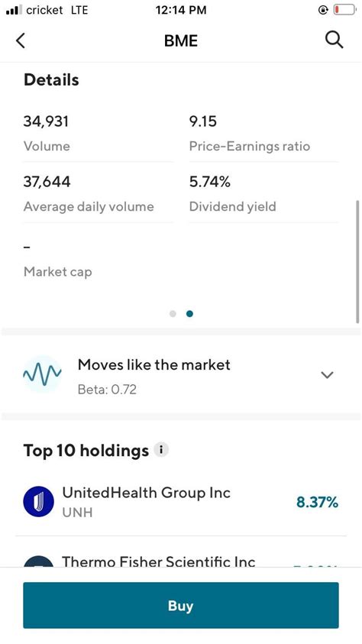Expand the Beta: 0.72 row

(180, 374)
